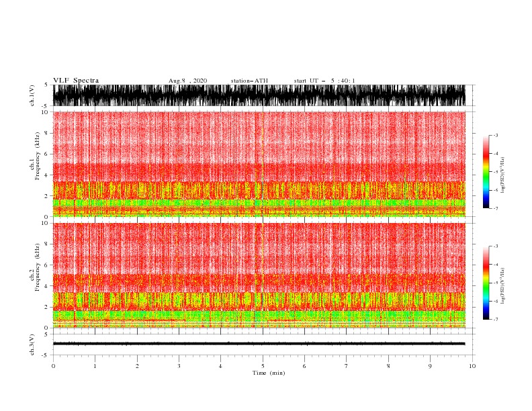Select the "Aug.8 , 2020" date label

coord(187,81)
